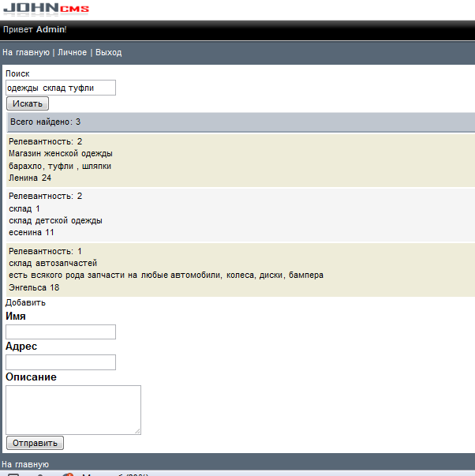Screen dimensions: 475x476
Task: Select the Магазин женской одежды result
Action: tap(61, 154)
